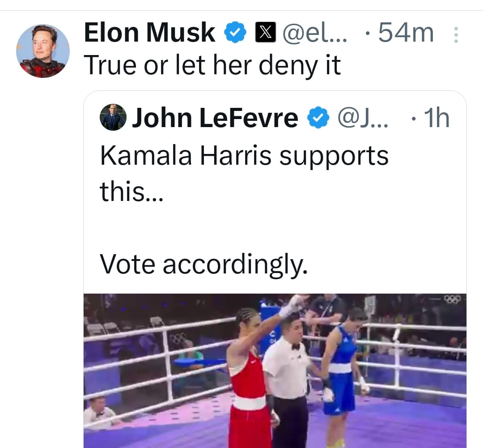The width and height of the screenshot is (483, 448).
Task: Click the boxer in the blue uniform
Action: click(341, 363)
